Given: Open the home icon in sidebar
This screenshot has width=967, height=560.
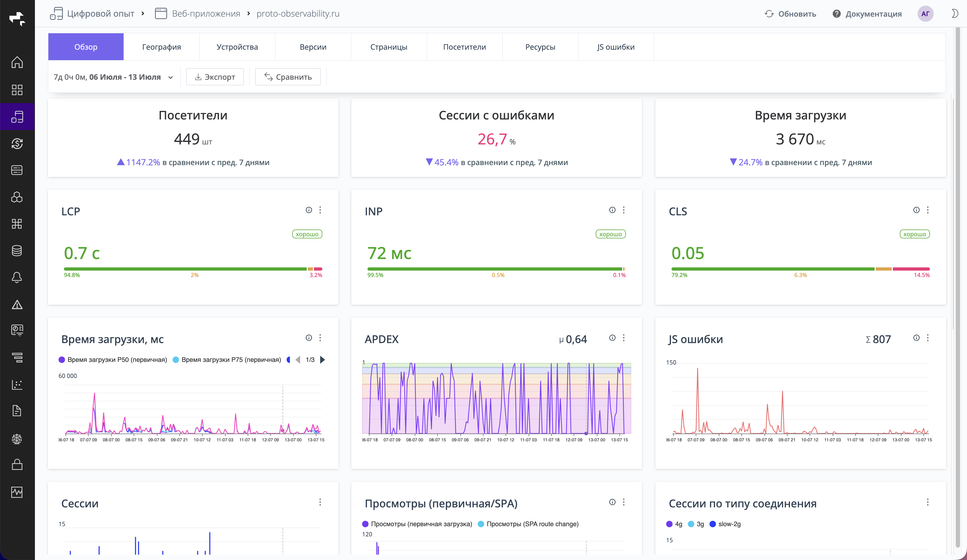Looking at the screenshot, I should pos(17,63).
